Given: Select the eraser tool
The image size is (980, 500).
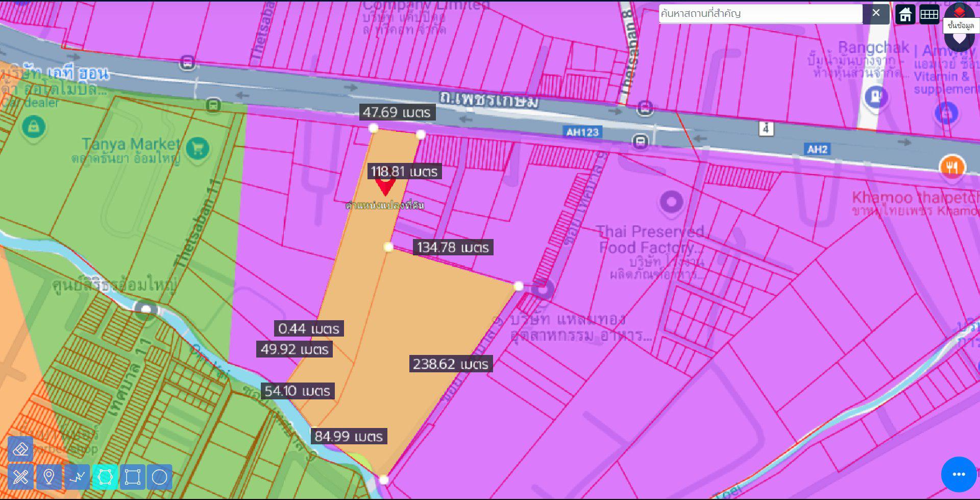Looking at the screenshot, I should 20,449.
